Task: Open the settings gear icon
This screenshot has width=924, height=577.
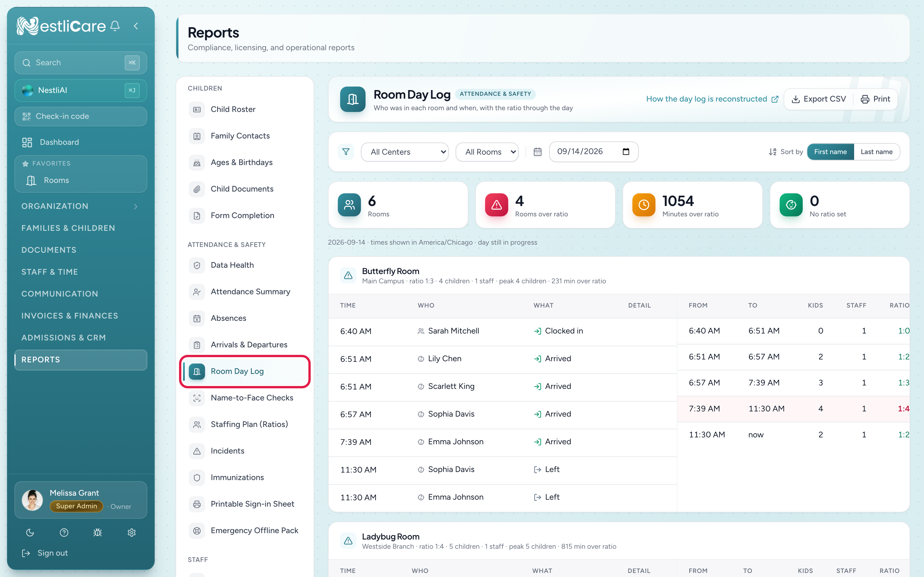Action: pos(132,532)
